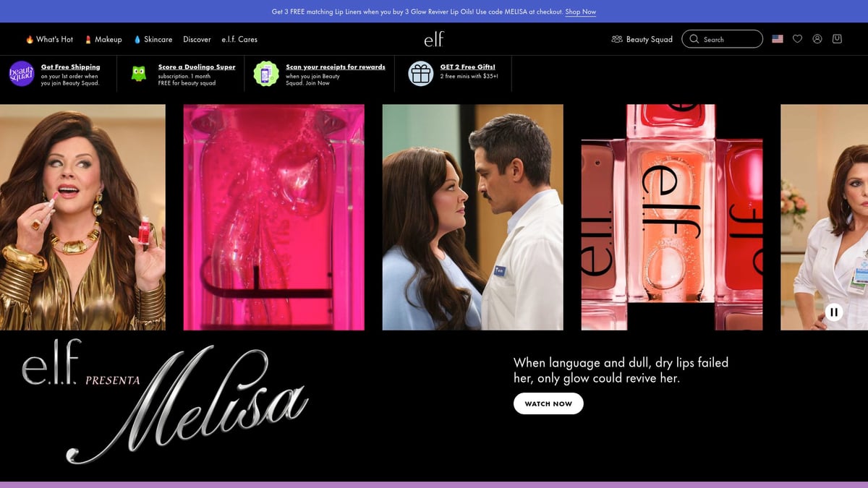868x488 pixels.
Task: Open the What's Hot menu
Action: pyautogui.click(x=50, y=40)
